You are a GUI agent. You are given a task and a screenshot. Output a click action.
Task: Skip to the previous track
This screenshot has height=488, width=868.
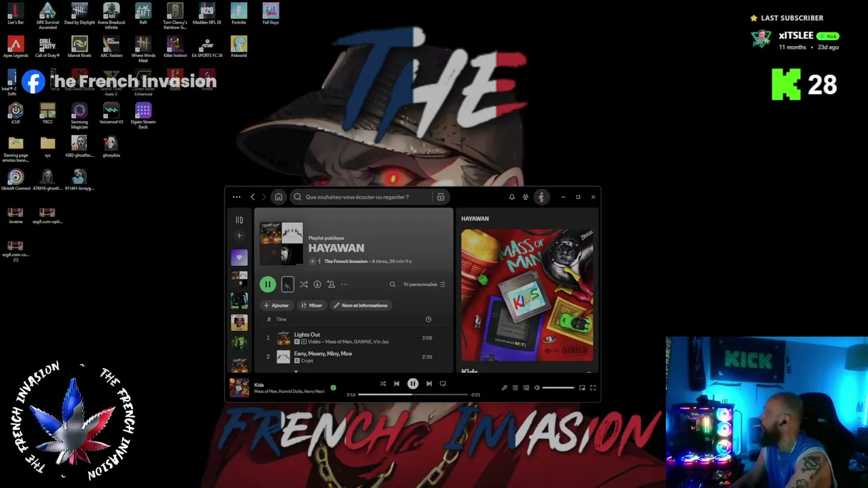tap(397, 384)
